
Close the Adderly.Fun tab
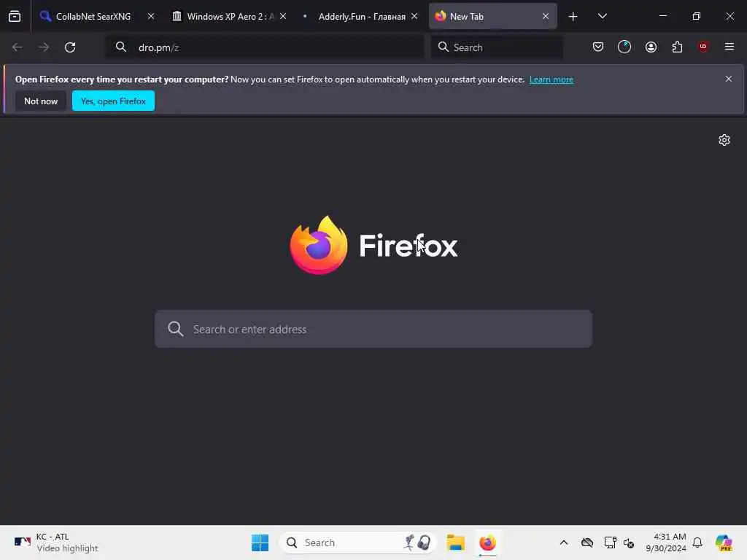pyautogui.click(x=414, y=16)
